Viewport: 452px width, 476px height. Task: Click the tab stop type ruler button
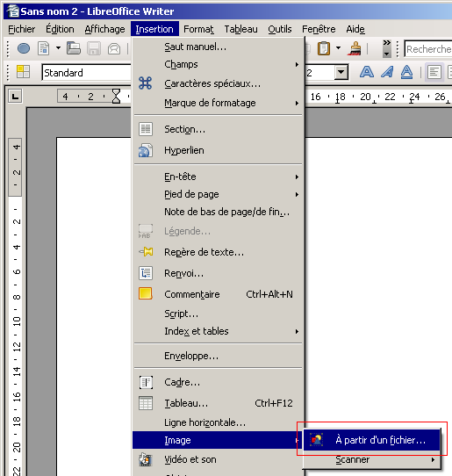pyautogui.click(x=15, y=97)
